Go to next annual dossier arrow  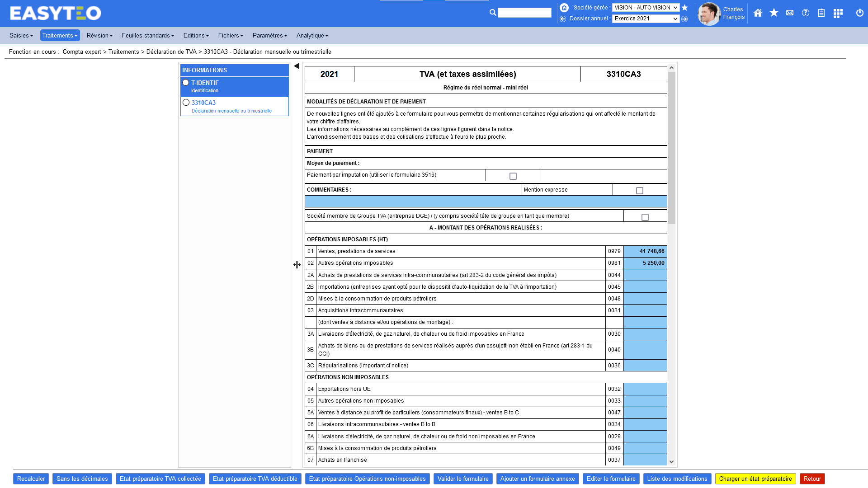coord(684,19)
